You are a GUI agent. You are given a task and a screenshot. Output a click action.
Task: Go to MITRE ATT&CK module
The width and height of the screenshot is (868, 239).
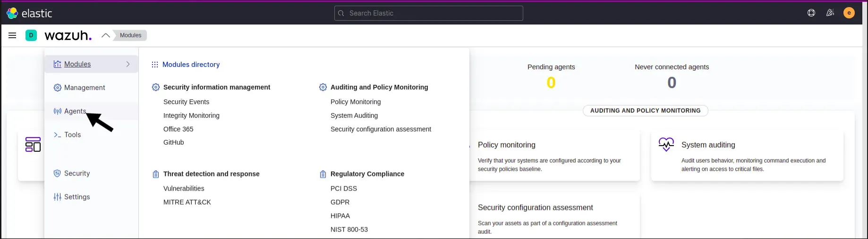click(x=187, y=202)
